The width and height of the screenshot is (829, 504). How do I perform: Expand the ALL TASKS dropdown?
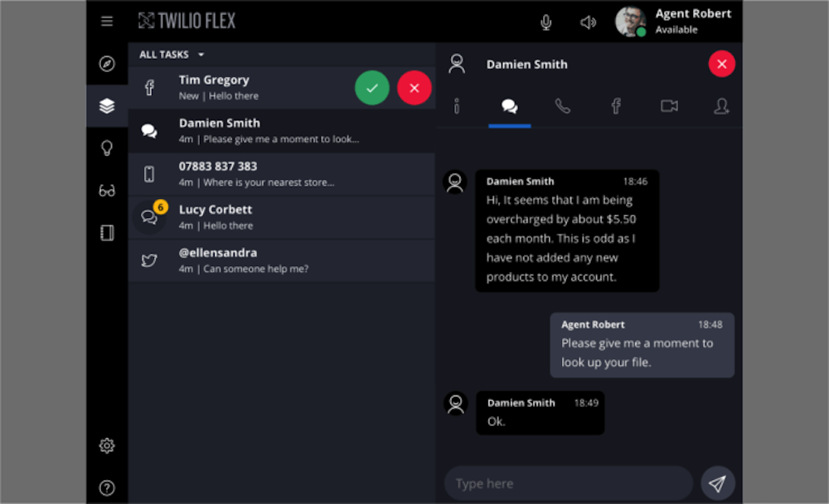click(172, 55)
